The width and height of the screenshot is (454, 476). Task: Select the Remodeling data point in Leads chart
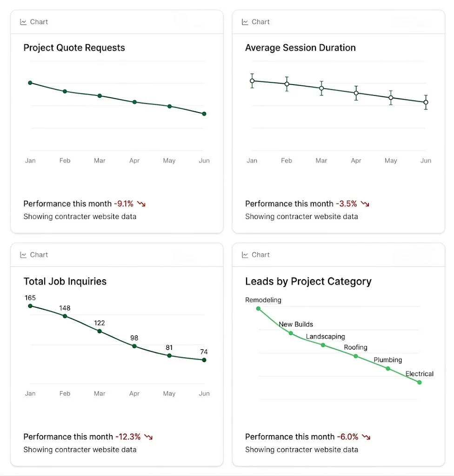click(259, 309)
